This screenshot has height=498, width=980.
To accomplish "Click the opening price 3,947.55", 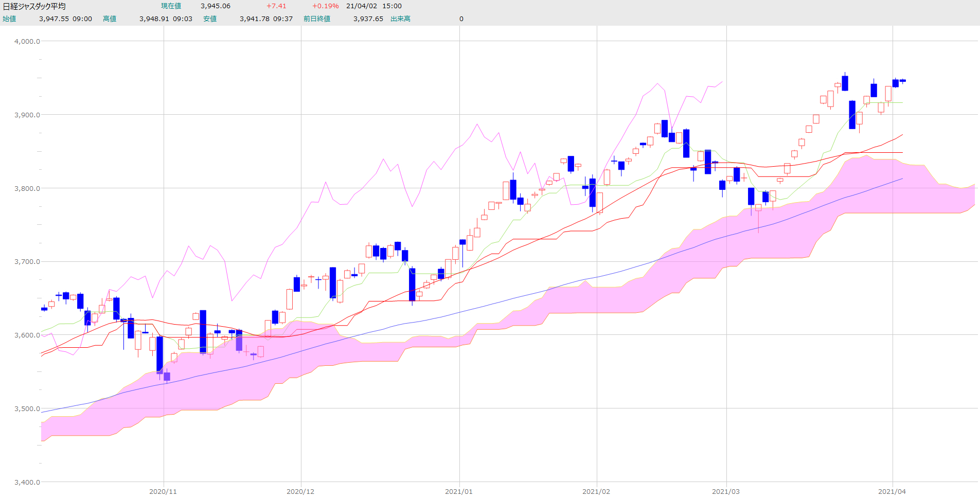I will click(x=54, y=19).
